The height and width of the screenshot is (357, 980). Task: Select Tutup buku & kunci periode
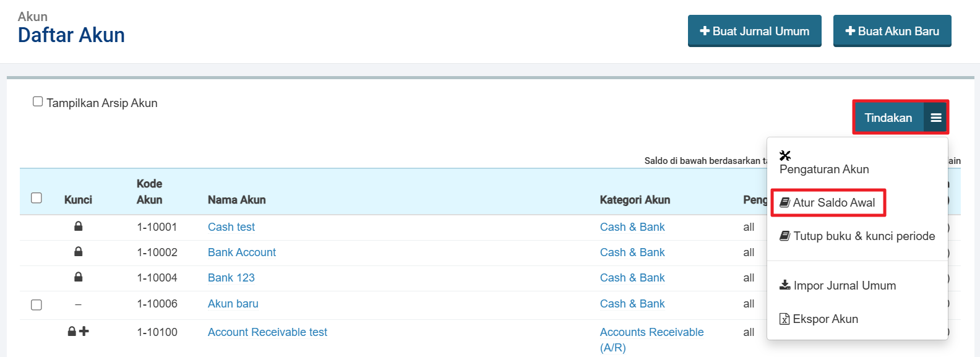pos(864,236)
